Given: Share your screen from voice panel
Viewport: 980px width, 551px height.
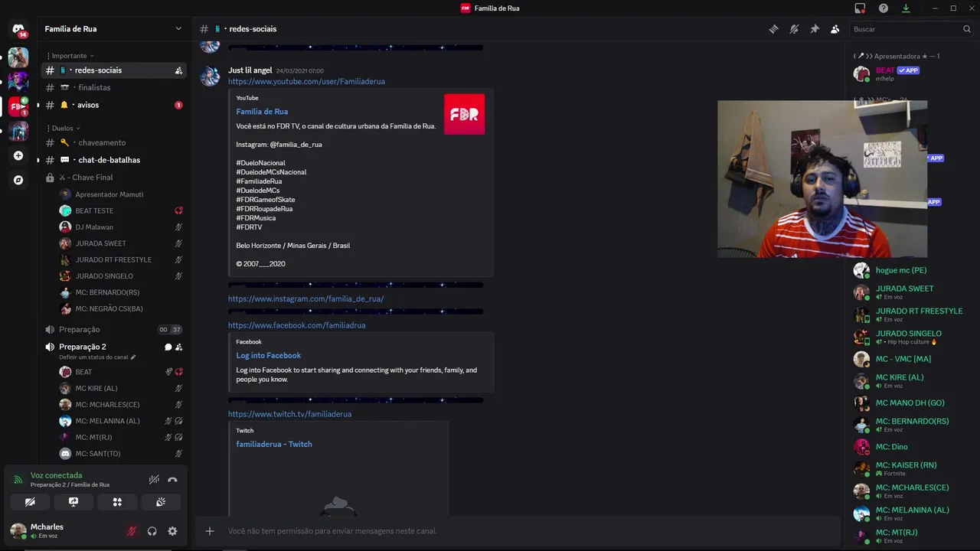Looking at the screenshot, I should (x=73, y=502).
